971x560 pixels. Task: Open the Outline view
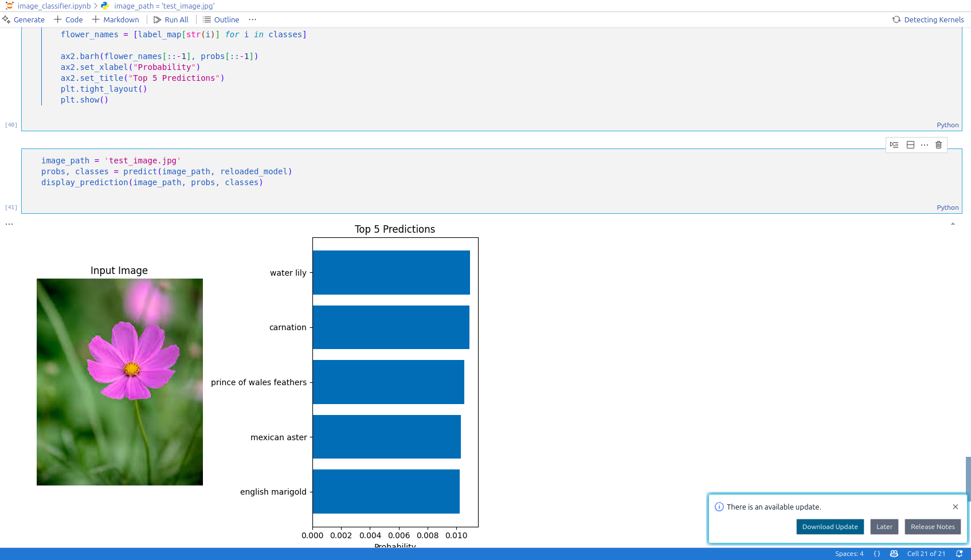(x=221, y=19)
